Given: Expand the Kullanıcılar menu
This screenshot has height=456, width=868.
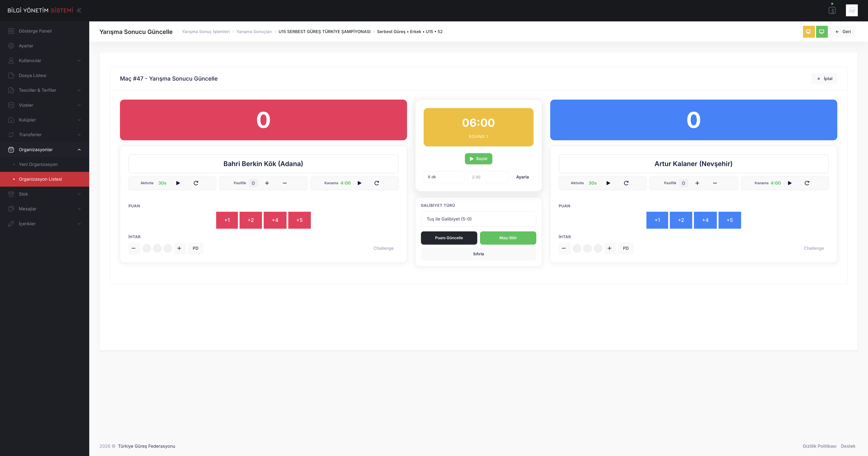Looking at the screenshot, I should [44, 61].
